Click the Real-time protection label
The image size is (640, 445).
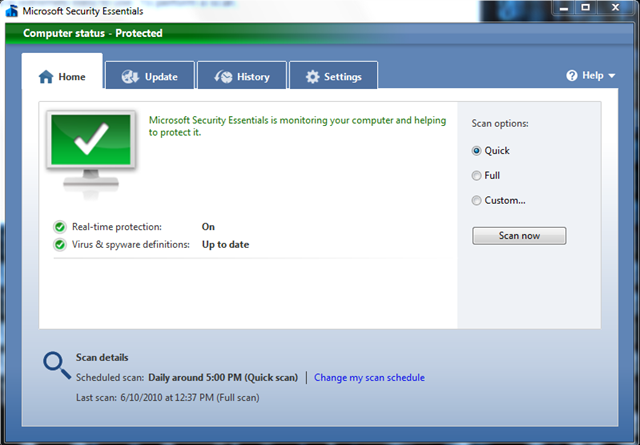(117, 227)
